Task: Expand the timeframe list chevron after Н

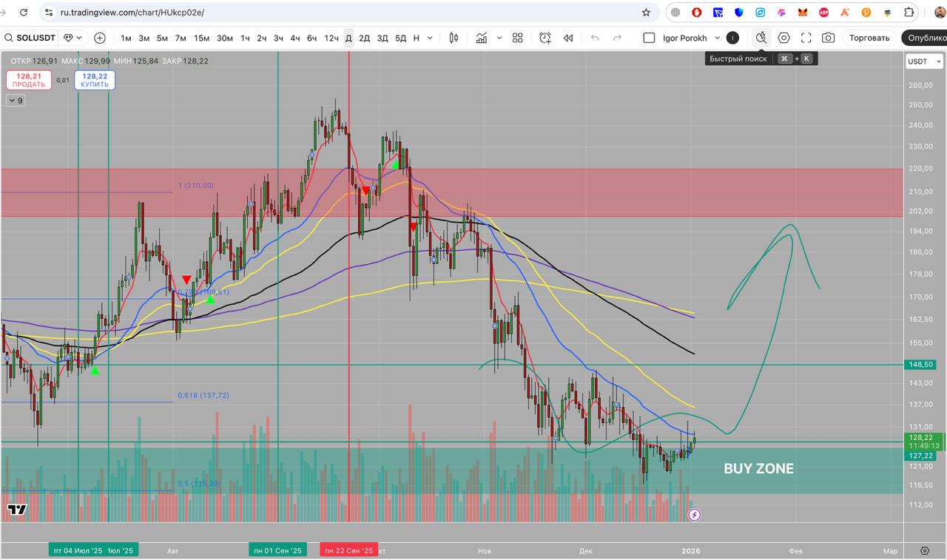Action: click(431, 38)
